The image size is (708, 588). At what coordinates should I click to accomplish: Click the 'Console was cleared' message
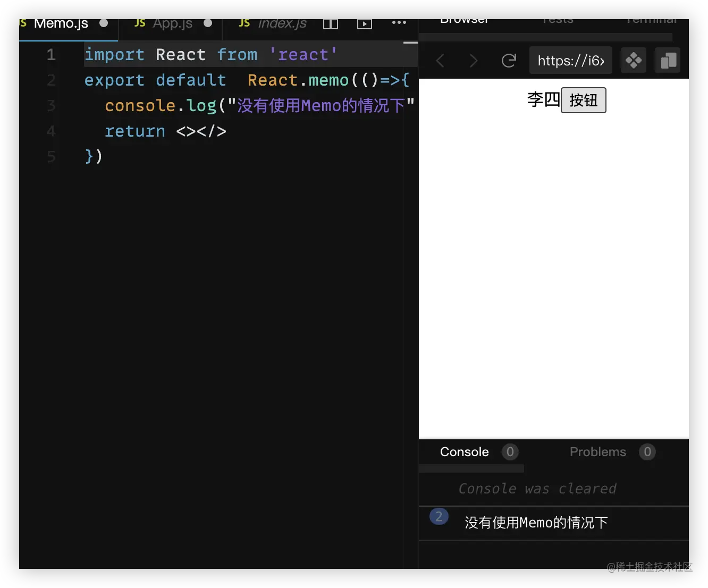(x=537, y=489)
